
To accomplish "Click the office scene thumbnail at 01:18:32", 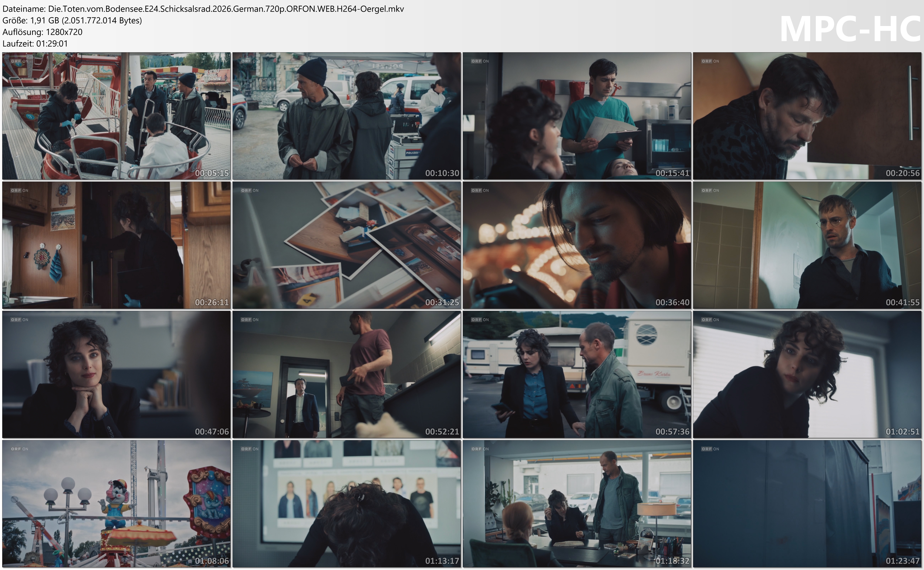I will (x=577, y=504).
